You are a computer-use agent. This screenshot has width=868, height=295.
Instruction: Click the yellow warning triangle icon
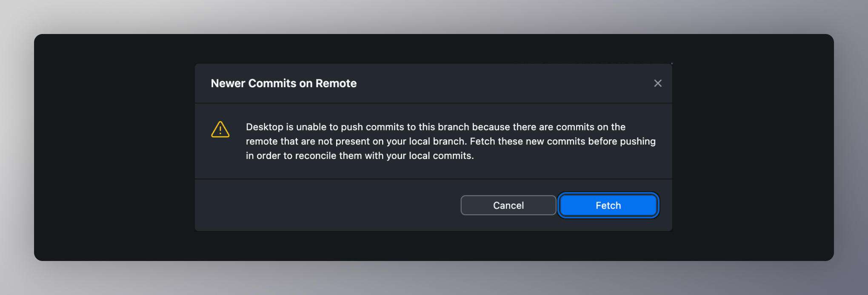coord(220,129)
